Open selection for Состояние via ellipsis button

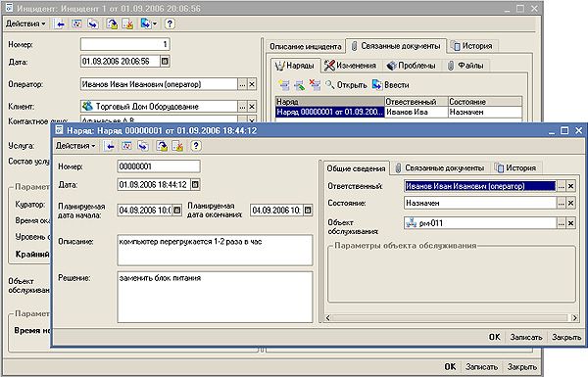[x=561, y=203]
